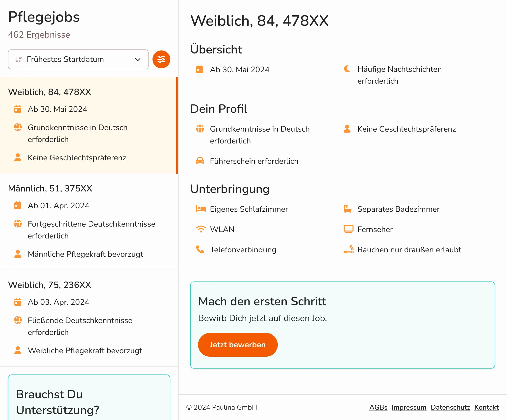Click the bed icon for Eigenes Schlafzimmer
Viewport: 507px width, 420px height.
tap(201, 209)
